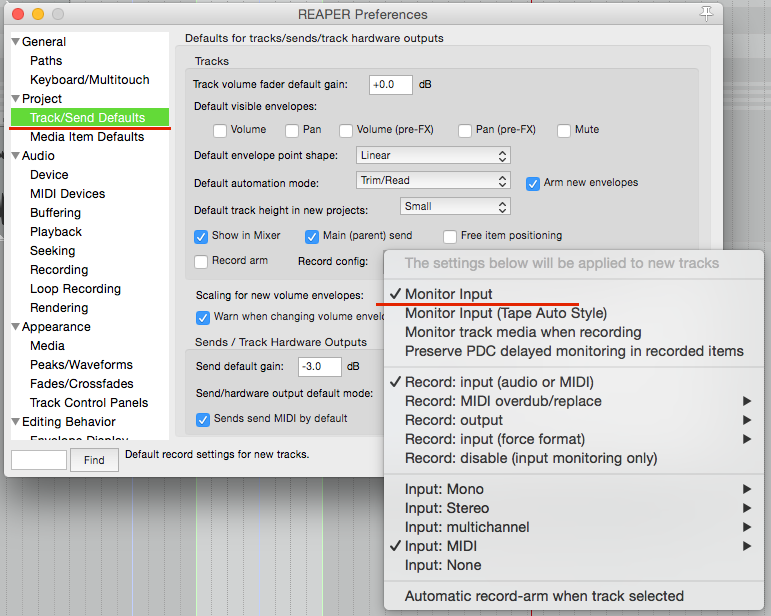Screen dimensions: 771x616
Task: Collapse the Editing Behavior tree section
Action: 16,422
